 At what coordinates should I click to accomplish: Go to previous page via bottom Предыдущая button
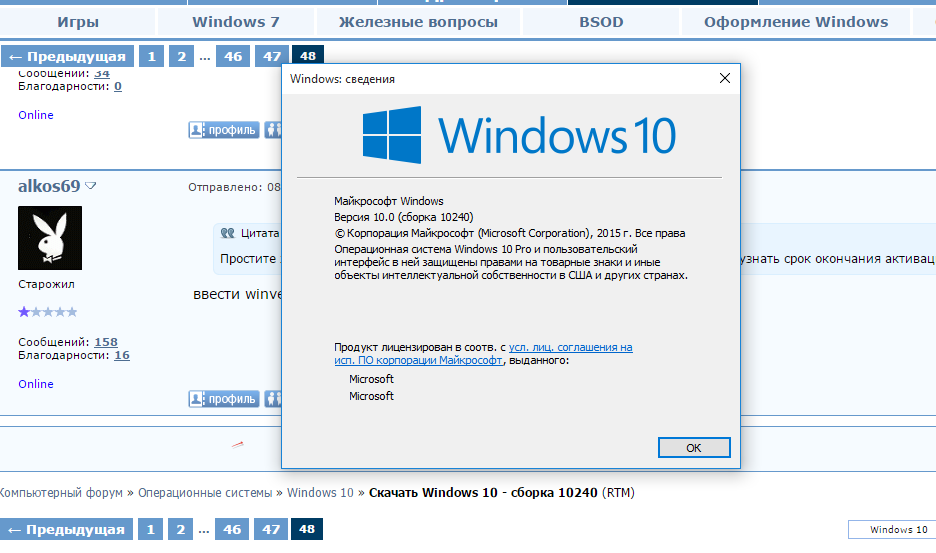[x=67, y=530]
